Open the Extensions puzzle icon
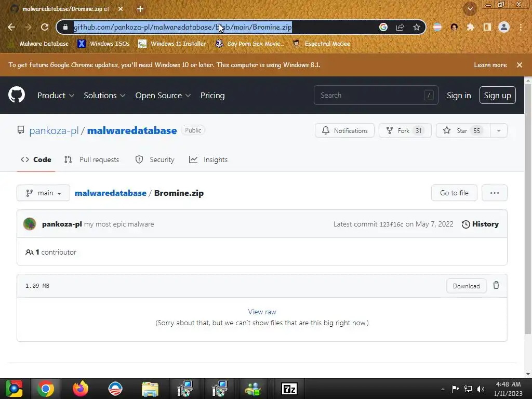Image resolution: width=532 pixels, height=399 pixels. pyautogui.click(x=471, y=27)
